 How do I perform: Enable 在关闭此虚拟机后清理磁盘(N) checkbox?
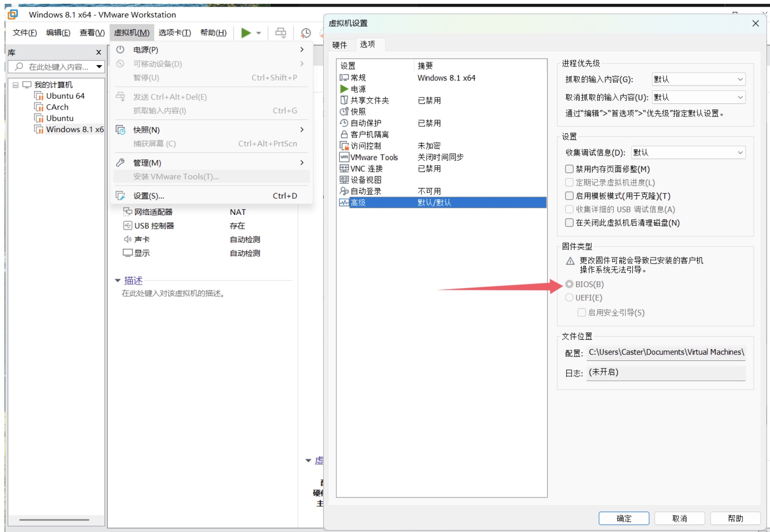(569, 222)
